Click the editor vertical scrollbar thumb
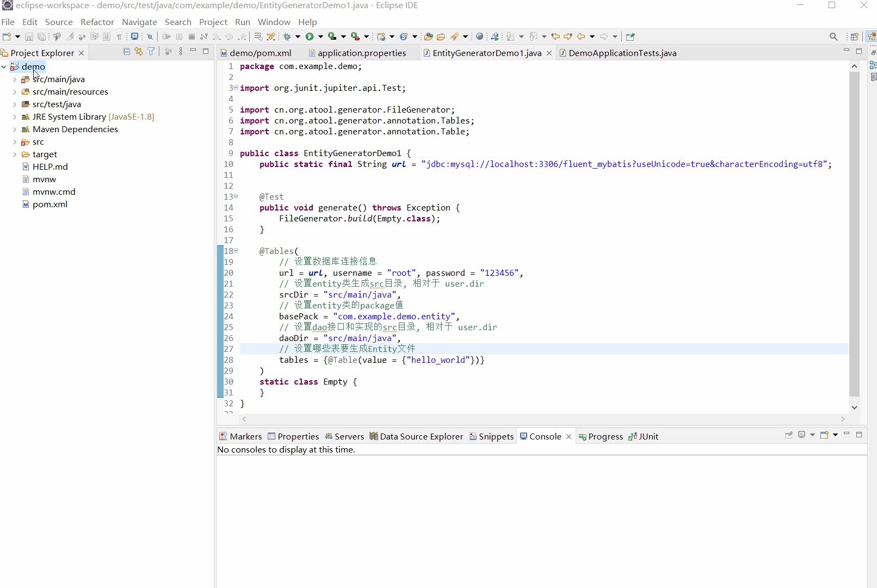This screenshot has width=877, height=588. [854, 234]
